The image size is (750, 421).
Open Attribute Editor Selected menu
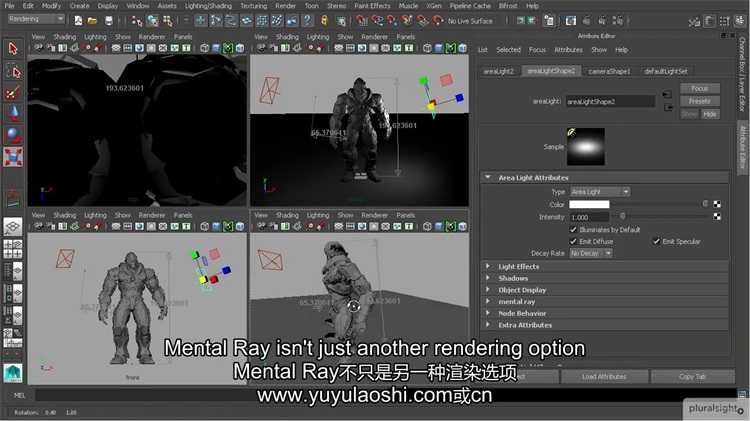click(x=508, y=50)
